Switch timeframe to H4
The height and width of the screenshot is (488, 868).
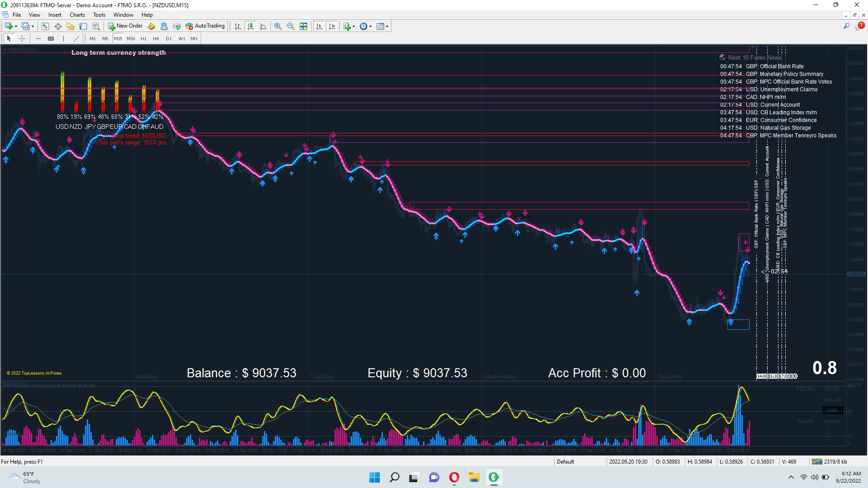pos(156,38)
